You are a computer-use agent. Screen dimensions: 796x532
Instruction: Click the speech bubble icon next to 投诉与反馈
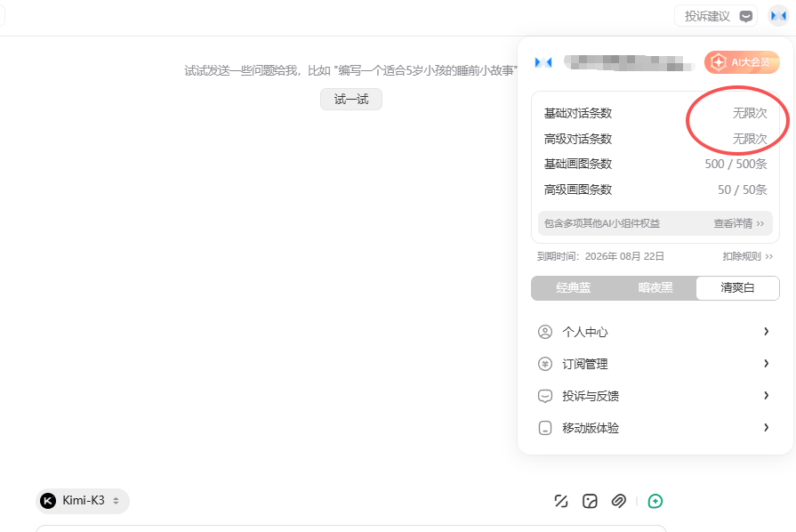(x=544, y=396)
